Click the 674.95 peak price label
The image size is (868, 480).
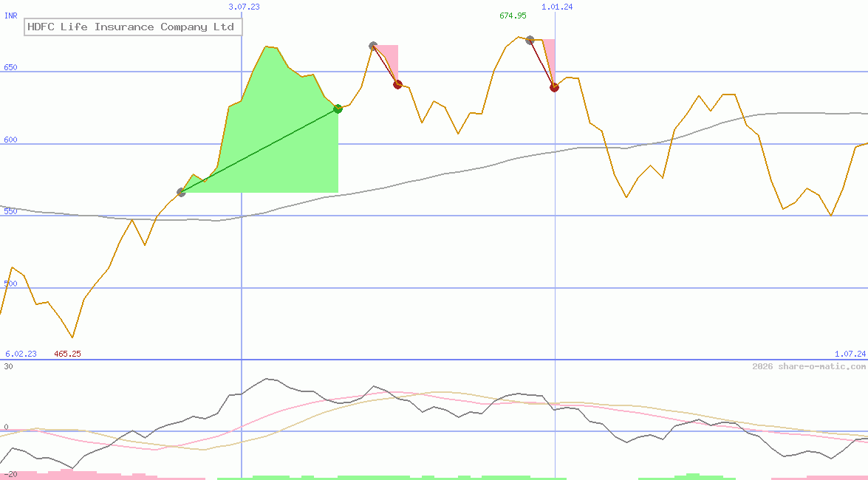click(x=515, y=14)
